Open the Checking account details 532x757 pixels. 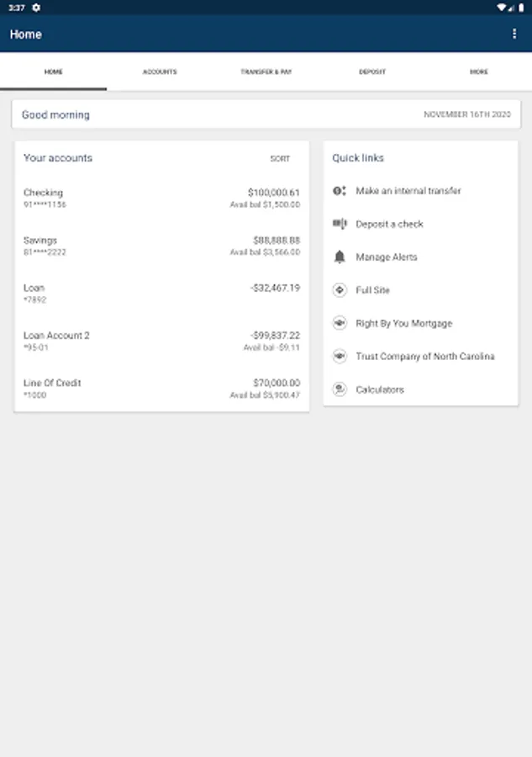(161, 199)
